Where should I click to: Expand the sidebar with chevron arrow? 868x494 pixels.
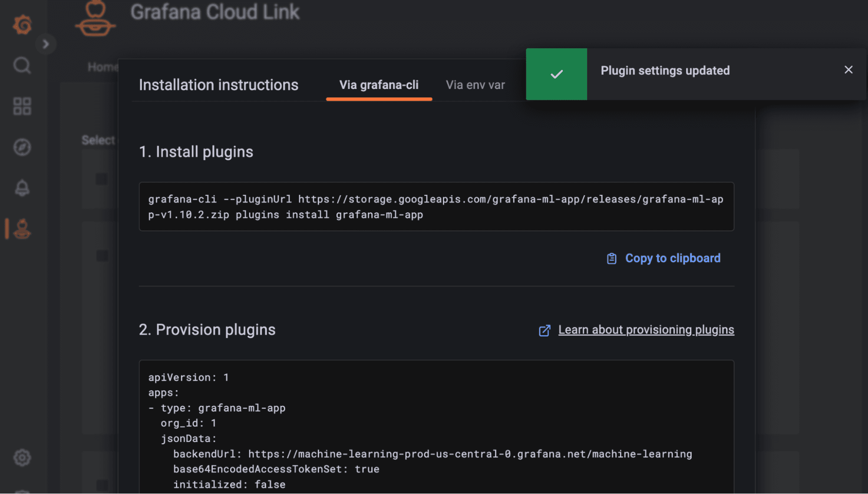(46, 44)
